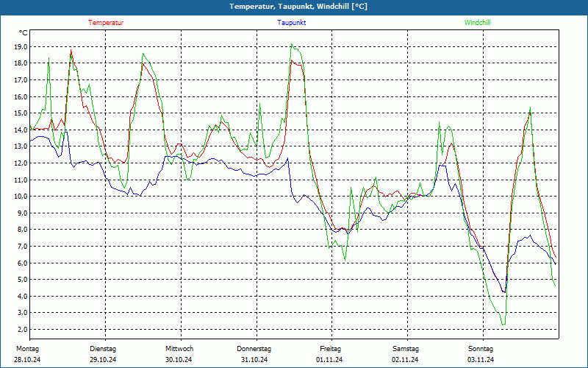Click the chart title Temperatur, Taupunkt, Windchill
588x368 pixels.
coord(298,7)
